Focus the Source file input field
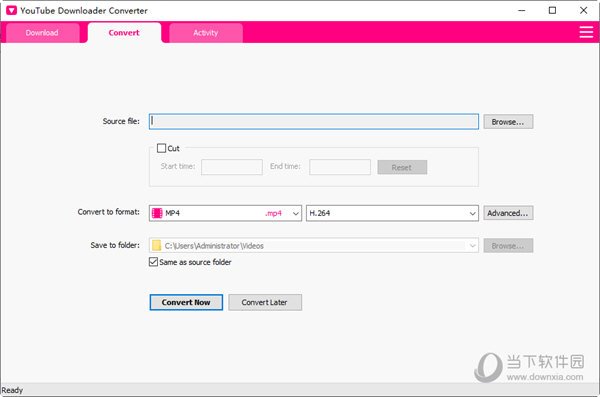This screenshot has height=397, width=600. pos(314,121)
